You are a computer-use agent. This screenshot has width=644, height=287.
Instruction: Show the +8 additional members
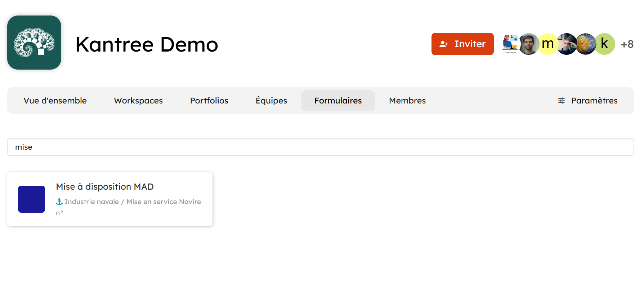click(x=627, y=44)
